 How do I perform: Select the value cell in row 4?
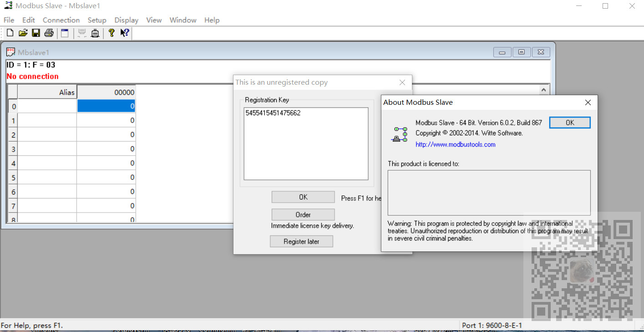(x=106, y=163)
